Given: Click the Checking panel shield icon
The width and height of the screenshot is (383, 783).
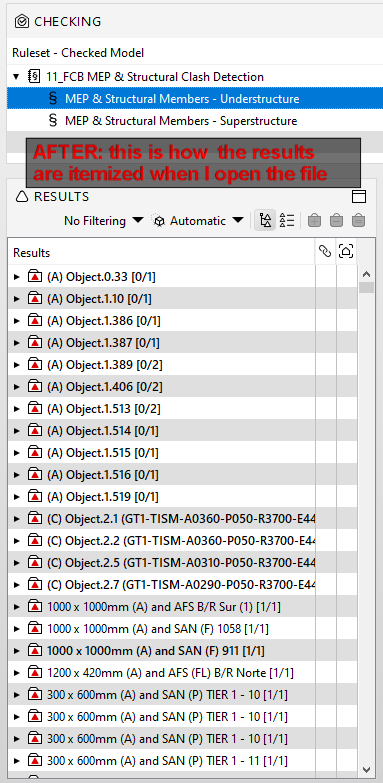Looking at the screenshot, I should 21,21.
